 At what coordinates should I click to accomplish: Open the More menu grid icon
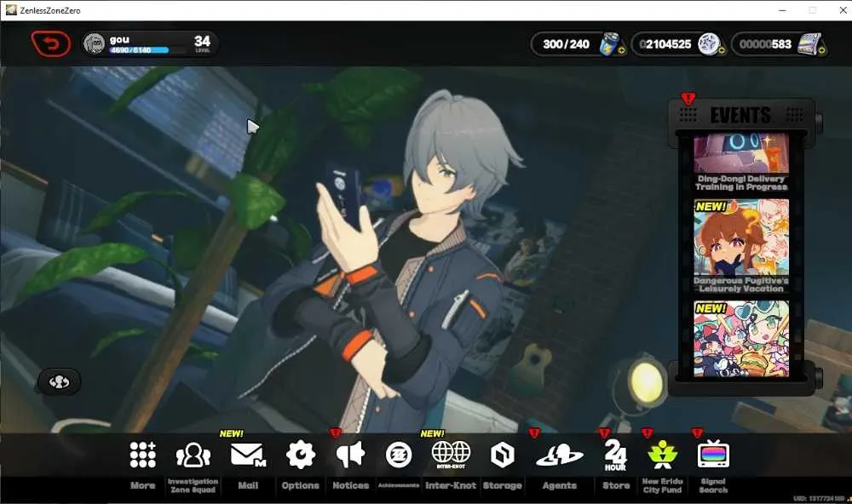pos(143,455)
